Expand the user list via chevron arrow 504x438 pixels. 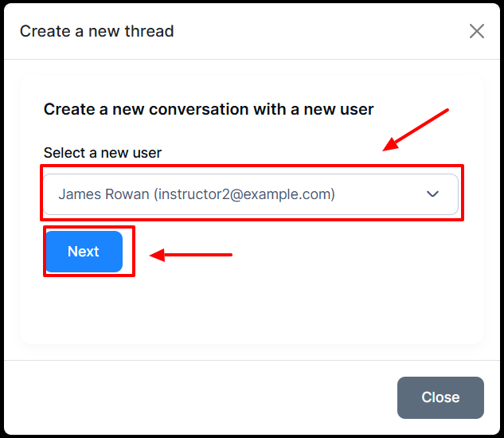point(432,194)
